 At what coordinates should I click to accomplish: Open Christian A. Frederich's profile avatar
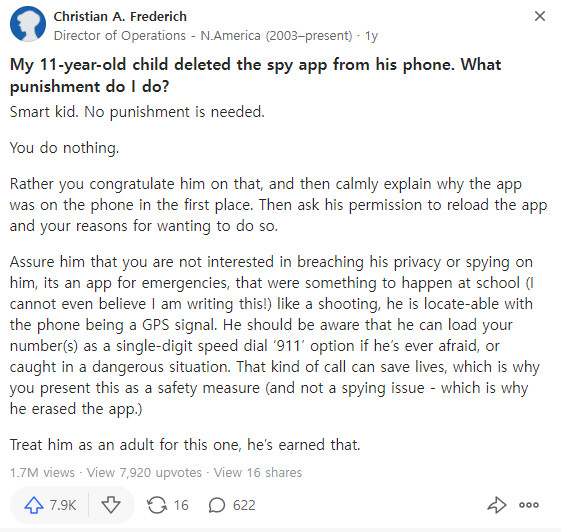coord(28,24)
